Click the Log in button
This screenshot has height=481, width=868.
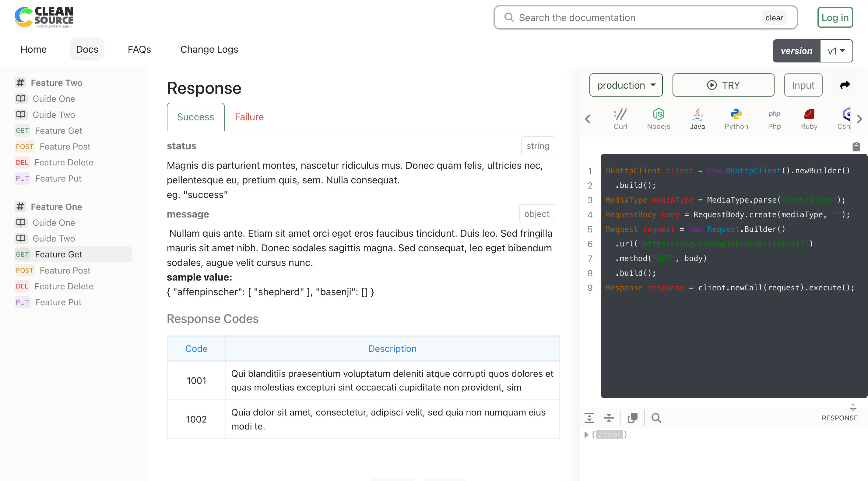point(835,18)
